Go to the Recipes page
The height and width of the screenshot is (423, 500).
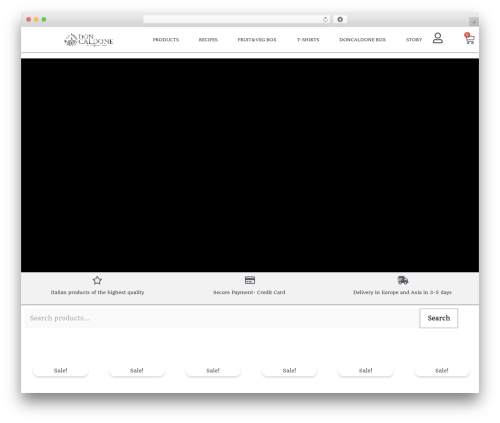pyautogui.click(x=208, y=40)
